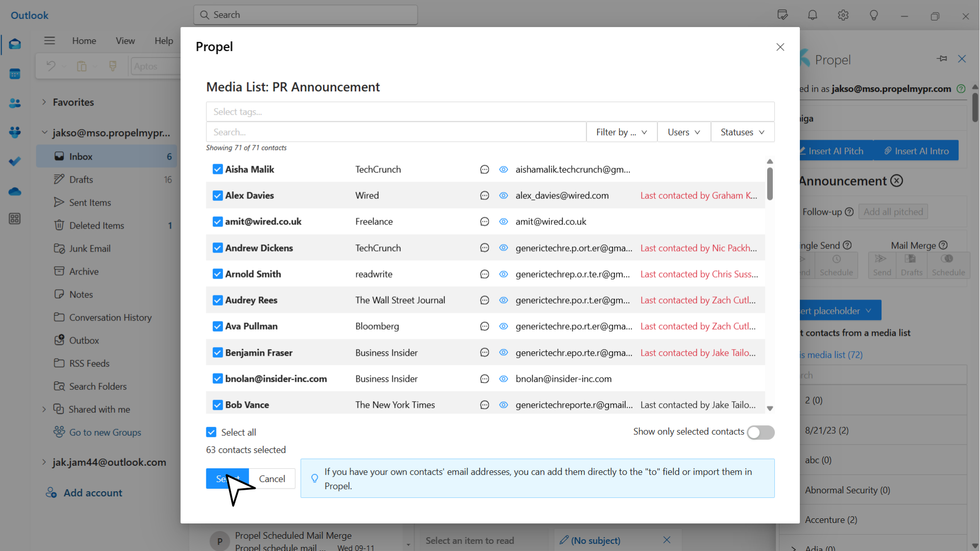The width and height of the screenshot is (980, 551).
Task: Open Mail icon in Outlook left rail
Action: (x=15, y=44)
